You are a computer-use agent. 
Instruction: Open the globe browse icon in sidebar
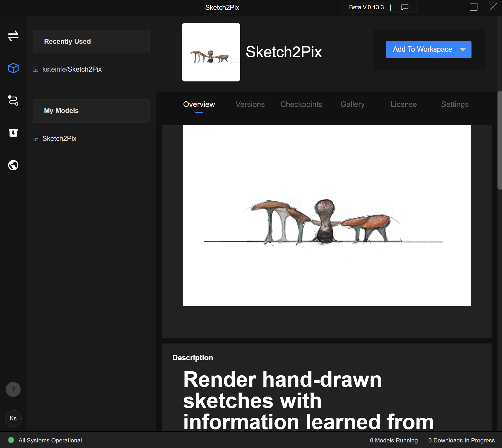(13, 165)
